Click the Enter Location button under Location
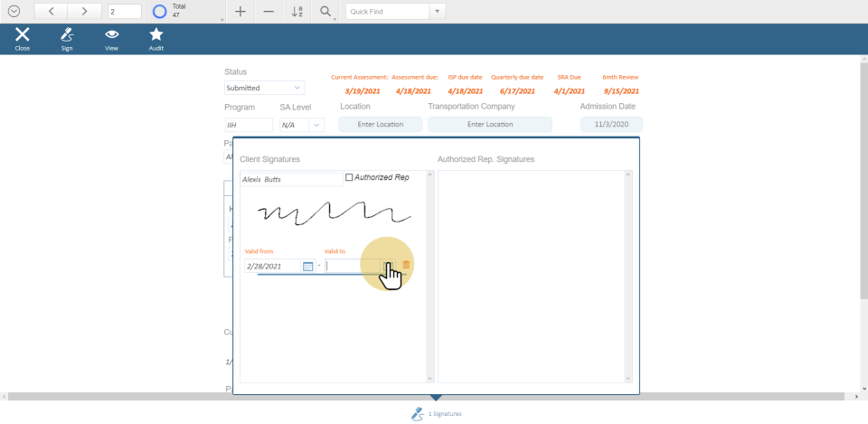 coord(381,125)
